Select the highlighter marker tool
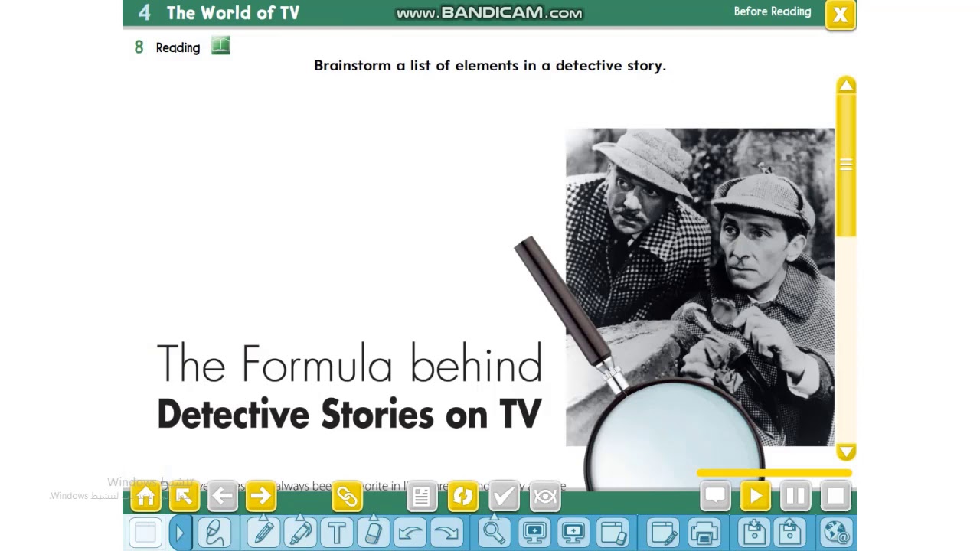This screenshot has height=551, width=980. 300,532
